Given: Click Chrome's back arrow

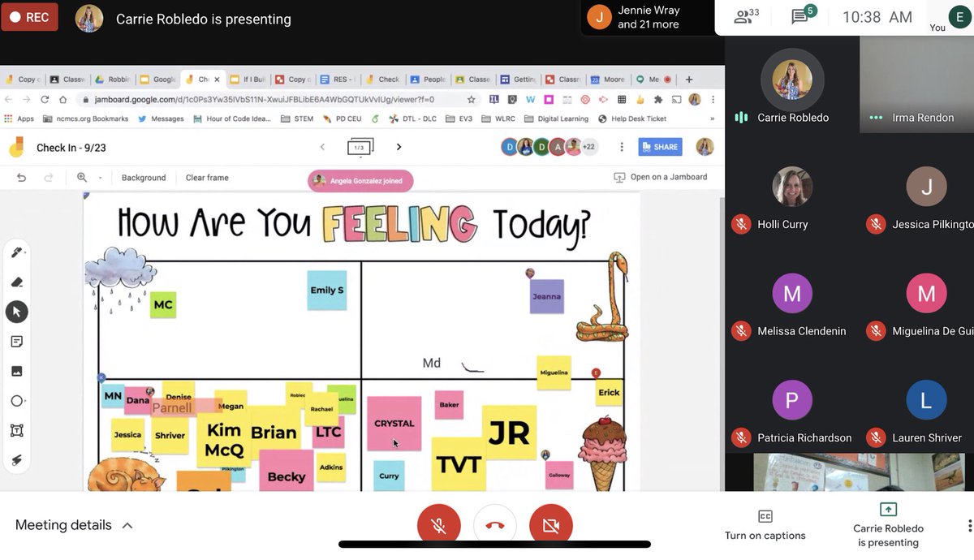Looking at the screenshot, I should (x=9, y=100).
